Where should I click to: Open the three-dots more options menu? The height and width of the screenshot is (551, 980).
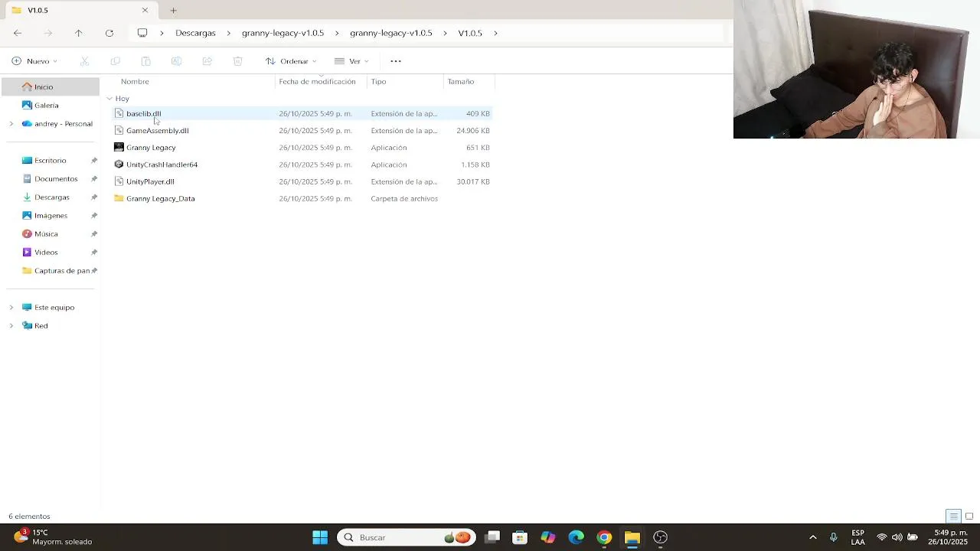pyautogui.click(x=396, y=61)
